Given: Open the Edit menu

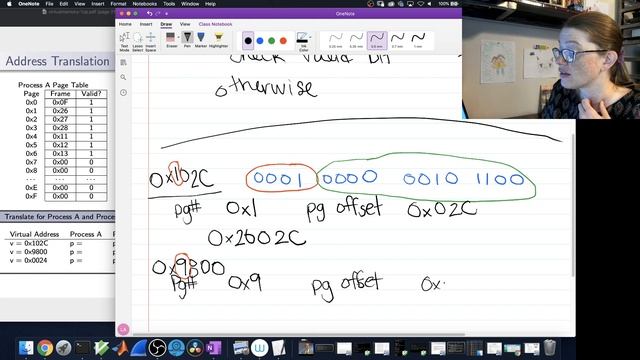Looking at the screenshot, I should pos(64,4).
